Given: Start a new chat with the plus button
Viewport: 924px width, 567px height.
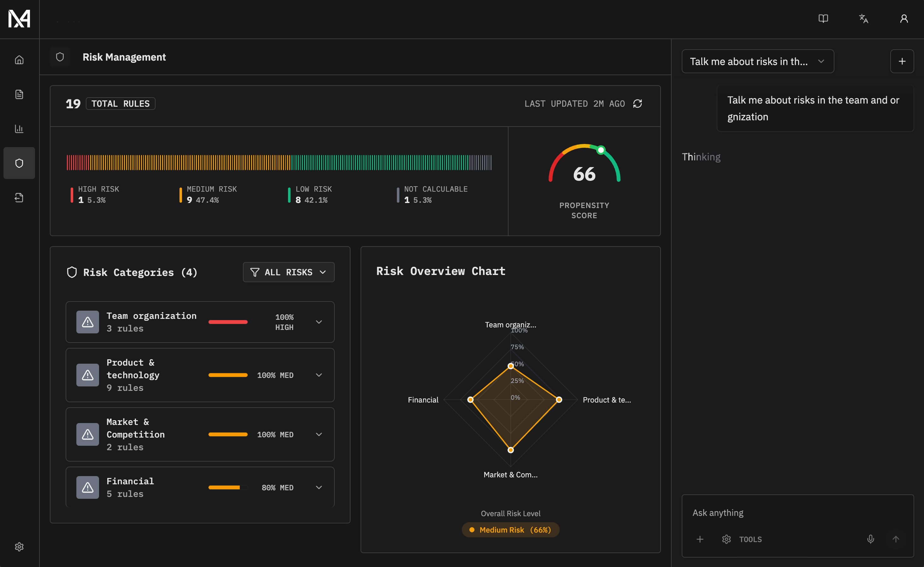Looking at the screenshot, I should [x=902, y=61].
